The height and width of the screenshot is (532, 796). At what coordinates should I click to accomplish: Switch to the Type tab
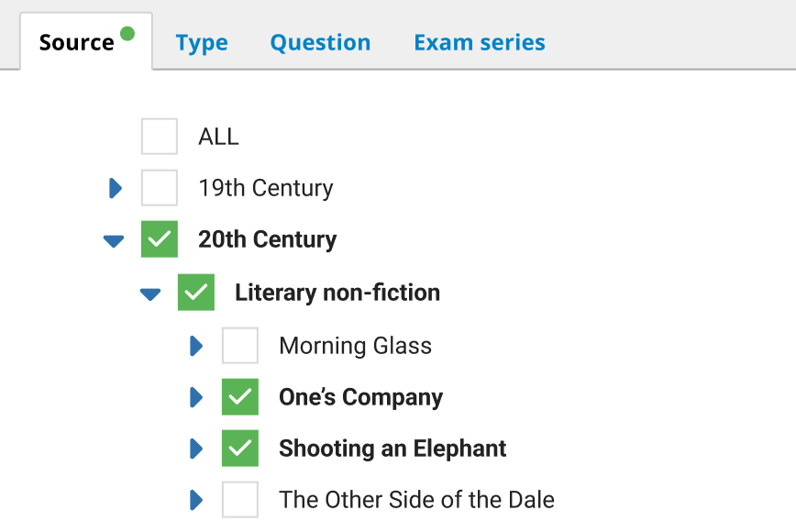coord(202,42)
